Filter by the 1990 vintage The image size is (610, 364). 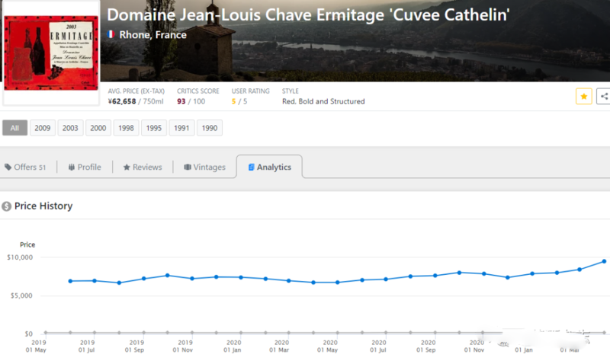[210, 128]
